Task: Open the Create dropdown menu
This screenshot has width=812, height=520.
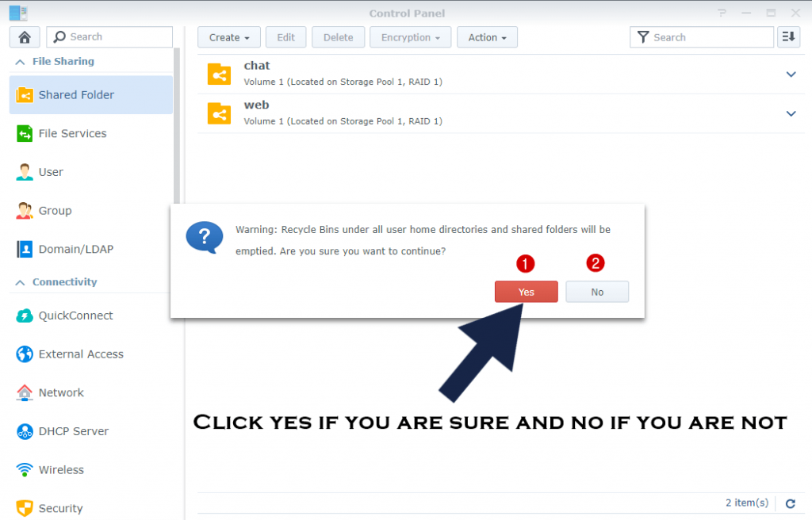Action: [x=228, y=36]
